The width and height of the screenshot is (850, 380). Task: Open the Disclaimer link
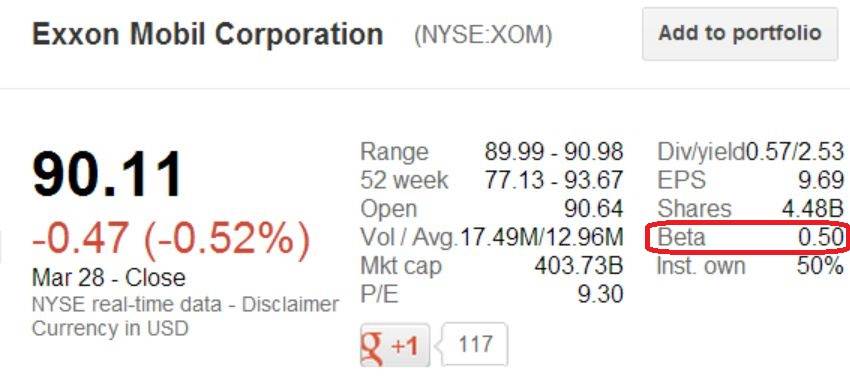(290, 304)
